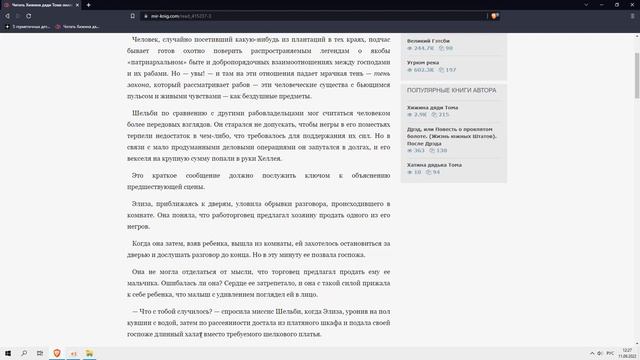
Task: Click the vertical page scrollbar thumb
Action: click(637, 76)
